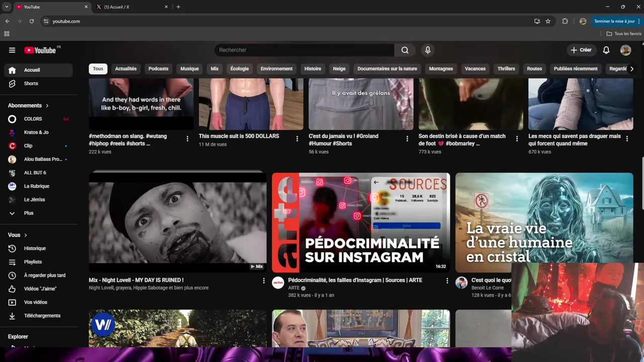Open options for Pédocriminalité ARTE video
Image resolution: width=644 pixels, height=362 pixels.
tap(447, 281)
